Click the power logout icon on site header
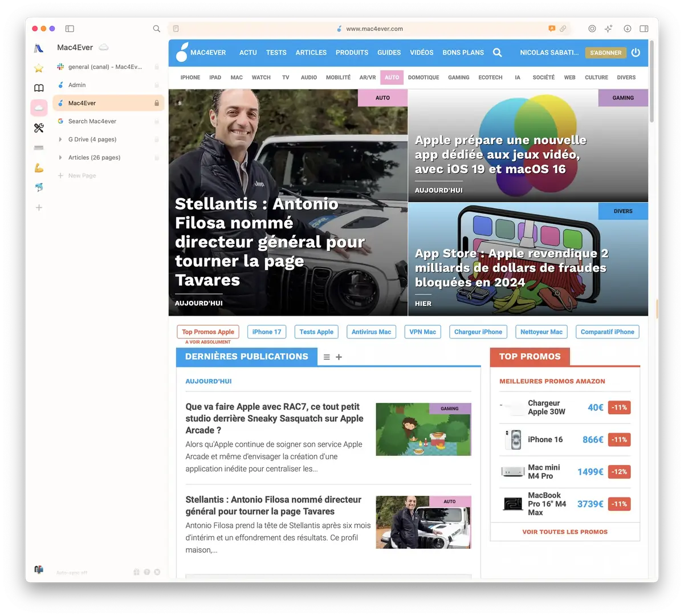The image size is (684, 616). pos(636,52)
